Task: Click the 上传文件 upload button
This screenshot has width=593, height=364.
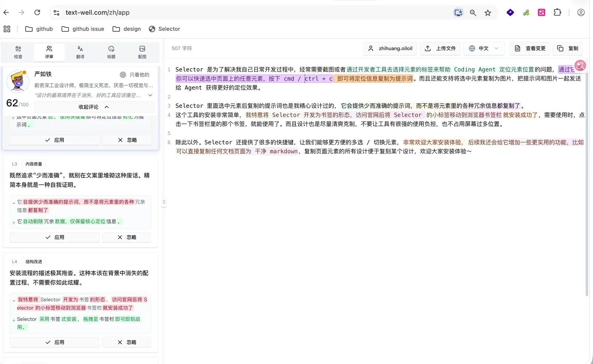Action: point(440,49)
